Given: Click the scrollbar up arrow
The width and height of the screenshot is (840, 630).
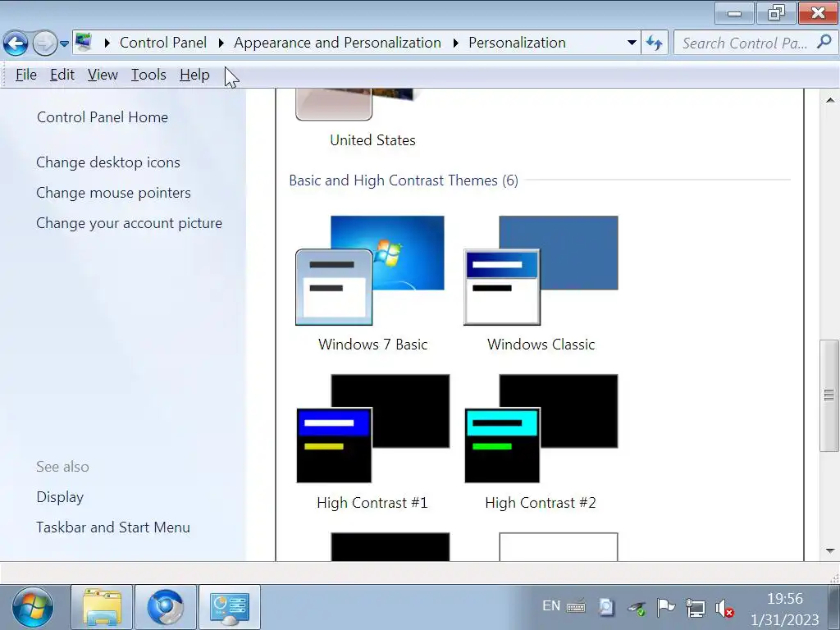Looking at the screenshot, I should pyautogui.click(x=830, y=100).
